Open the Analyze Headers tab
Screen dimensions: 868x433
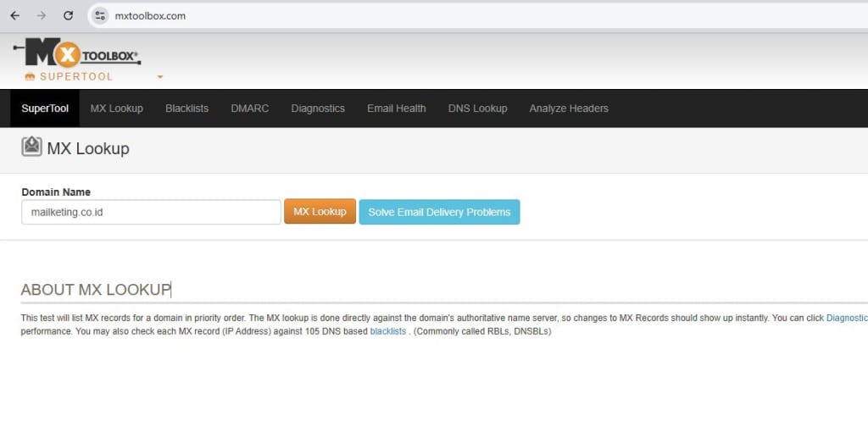click(x=568, y=108)
